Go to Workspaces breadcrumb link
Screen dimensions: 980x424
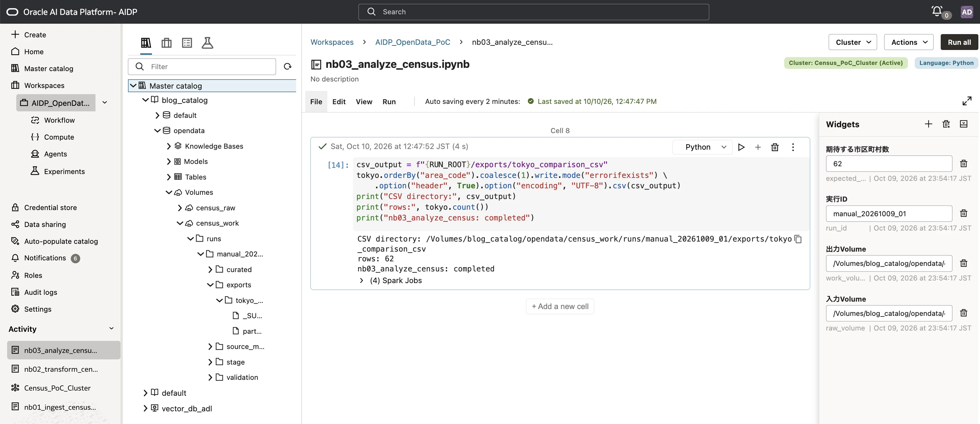(332, 42)
